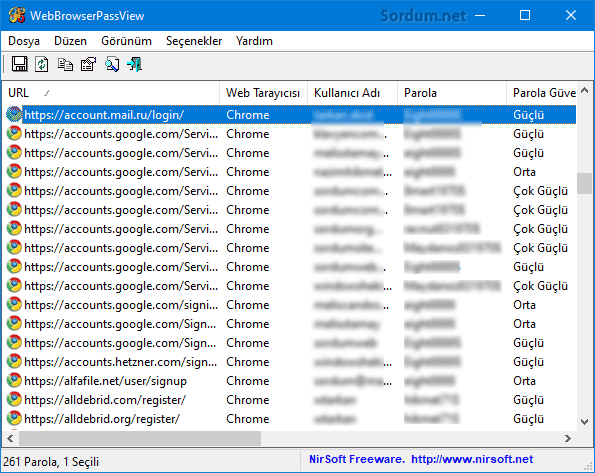This screenshot has width=595, height=473.
Task: Select the https://accounts.hetzner.com/sign... URL
Action: point(121,361)
